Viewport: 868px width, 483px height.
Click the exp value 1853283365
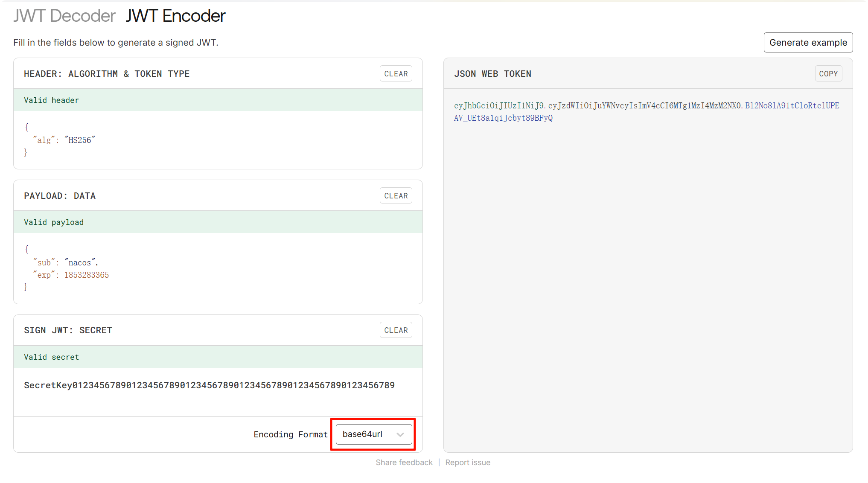pos(87,275)
